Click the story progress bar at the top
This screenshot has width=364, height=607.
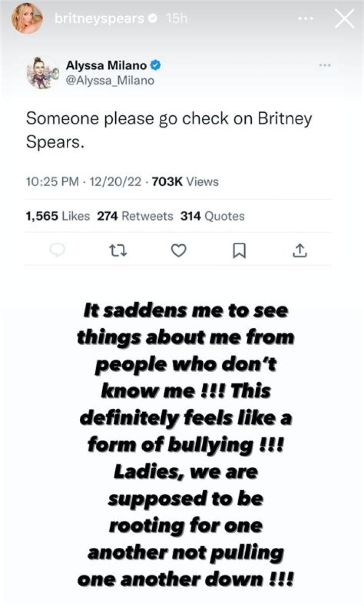coord(182,2)
